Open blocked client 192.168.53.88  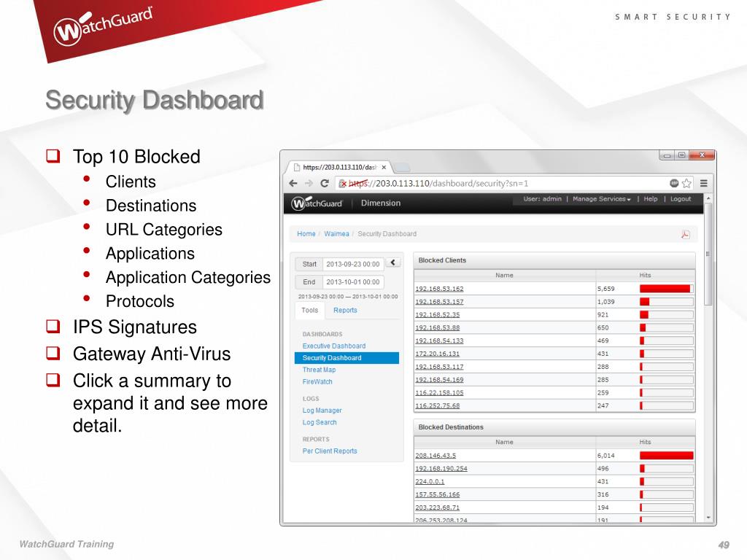(438, 327)
